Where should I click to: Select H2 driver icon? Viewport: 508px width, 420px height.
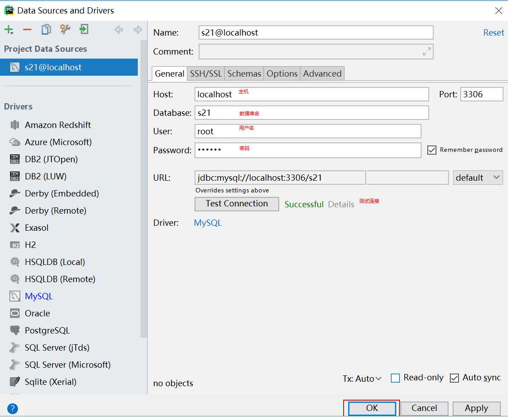pyautogui.click(x=15, y=245)
